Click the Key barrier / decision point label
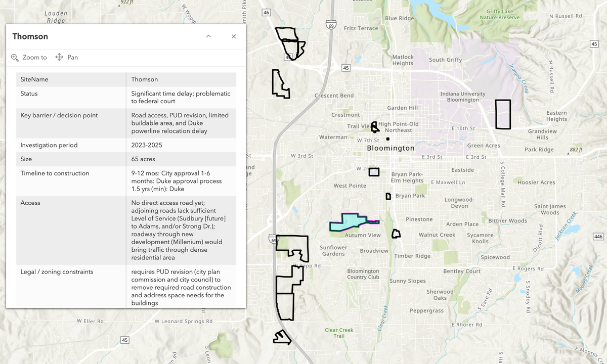 tap(59, 115)
